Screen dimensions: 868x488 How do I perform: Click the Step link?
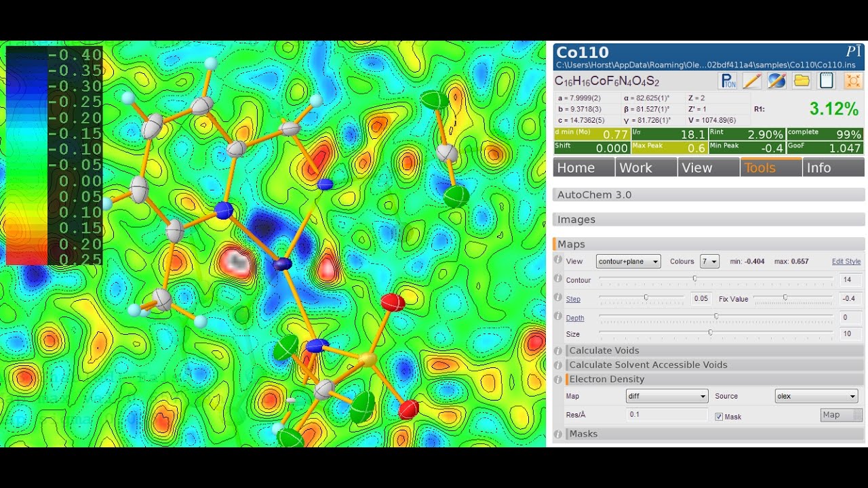[x=573, y=299]
